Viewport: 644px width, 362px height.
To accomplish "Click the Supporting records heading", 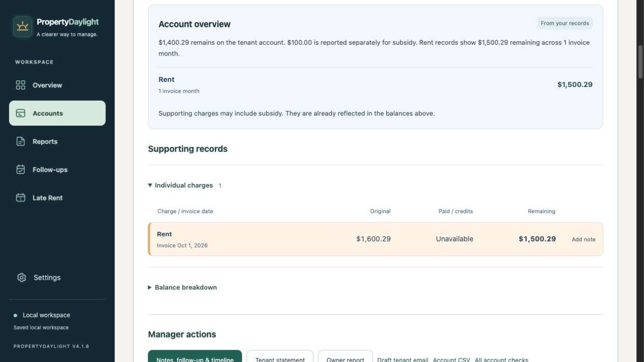I will tap(188, 149).
